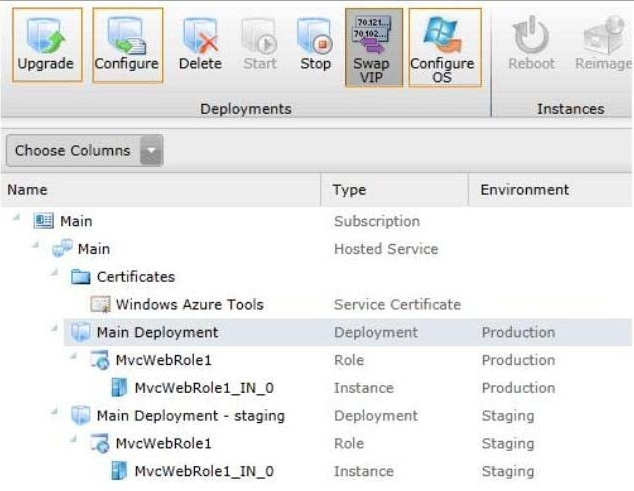This screenshot has height=491, width=634.
Task: Select the staging MvcWebRole1_IN_0 name
Action: point(204,471)
